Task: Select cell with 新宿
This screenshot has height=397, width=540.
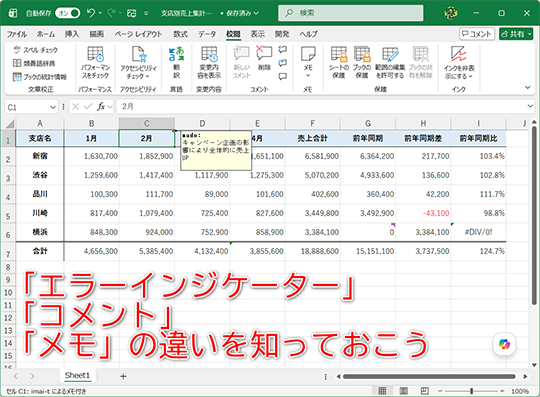Action: [x=40, y=156]
